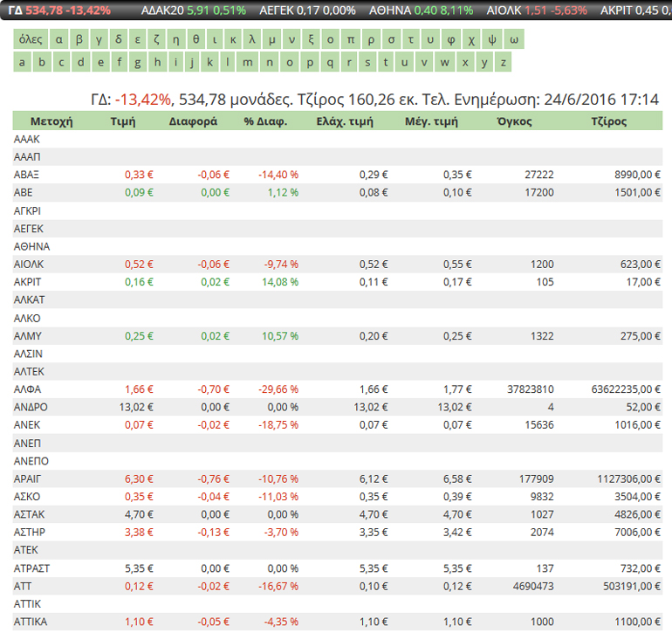The width and height of the screenshot is (672, 633).
Task: Filter stocks by Greek letter π
Action: pyautogui.click(x=350, y=40)
